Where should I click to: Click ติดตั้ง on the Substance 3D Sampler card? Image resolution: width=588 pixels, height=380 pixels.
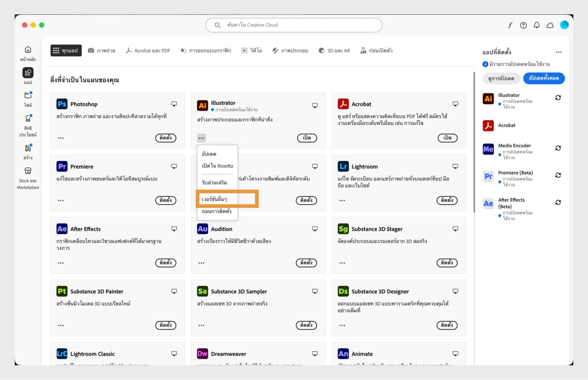click(x=306, y=325)
